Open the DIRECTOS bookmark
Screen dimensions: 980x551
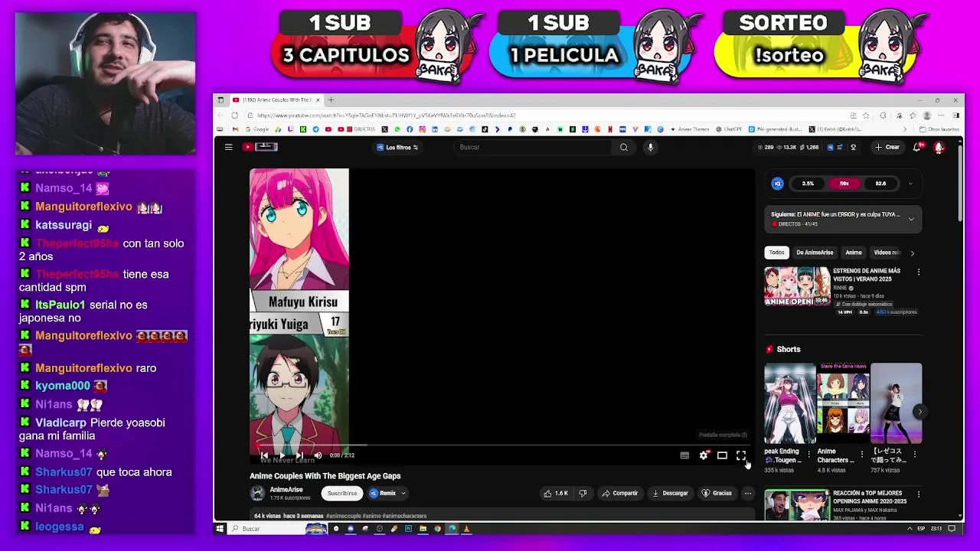click(x=360, y=129)
